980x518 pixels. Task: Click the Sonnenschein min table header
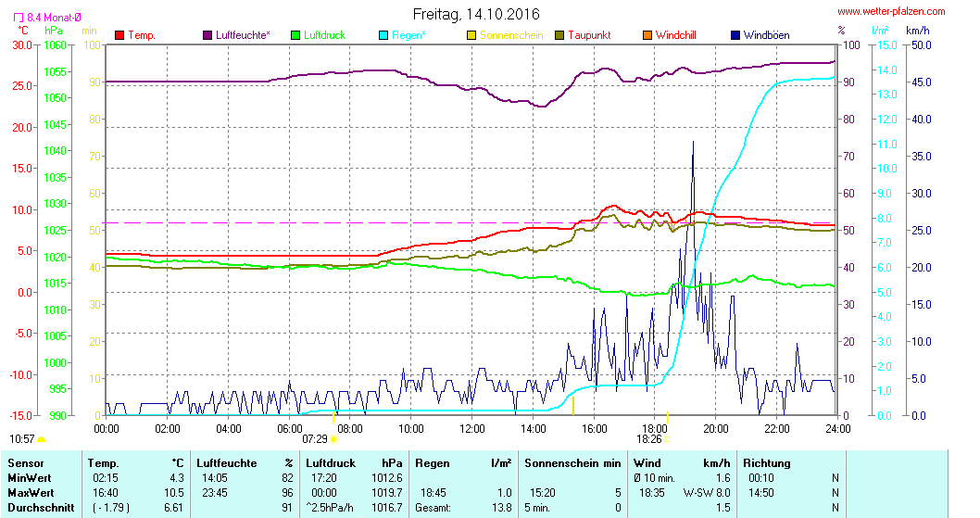click(x=572, y=463)
